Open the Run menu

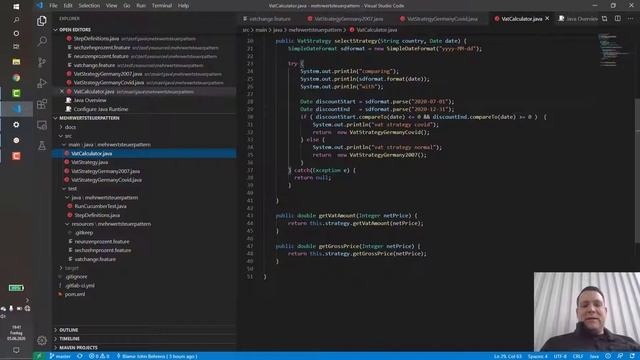click(141, 6)
